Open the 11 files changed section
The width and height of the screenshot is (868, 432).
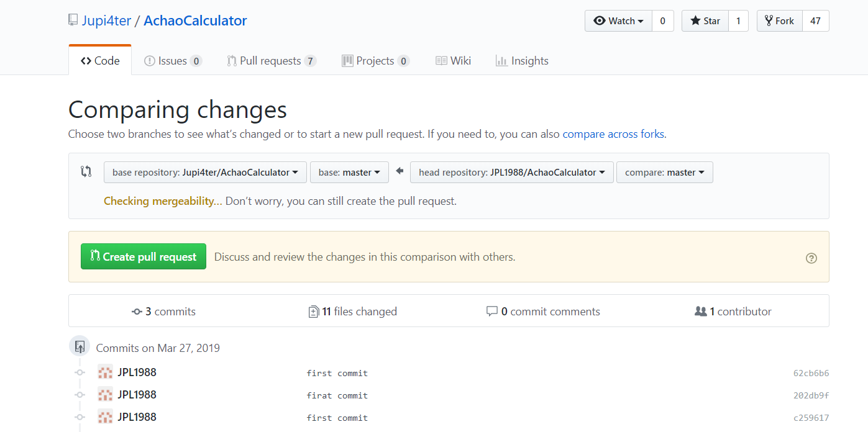pyautogui.click(x=353, y=312)
